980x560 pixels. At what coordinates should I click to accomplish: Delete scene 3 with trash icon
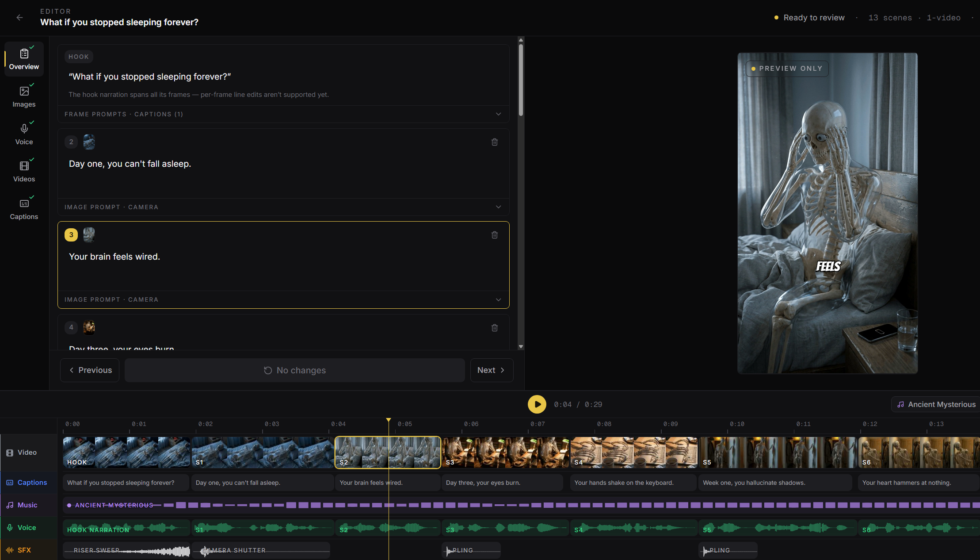point(495,235)
